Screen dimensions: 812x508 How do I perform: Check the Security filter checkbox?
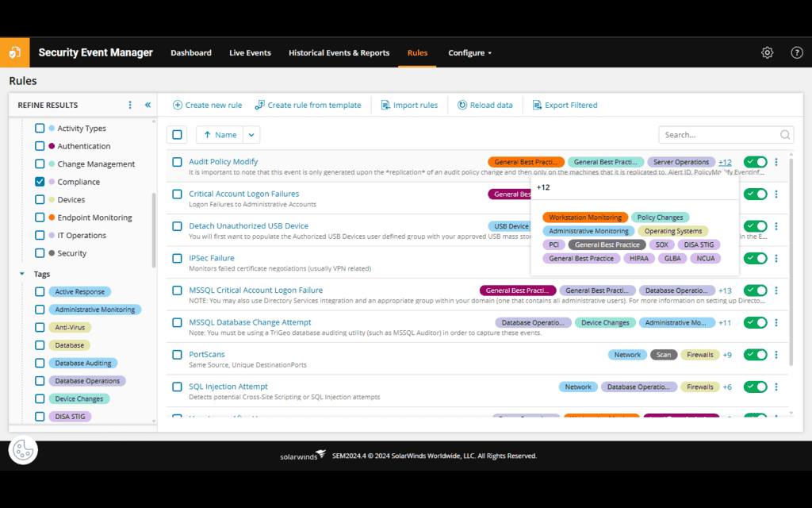coord(40,253)
